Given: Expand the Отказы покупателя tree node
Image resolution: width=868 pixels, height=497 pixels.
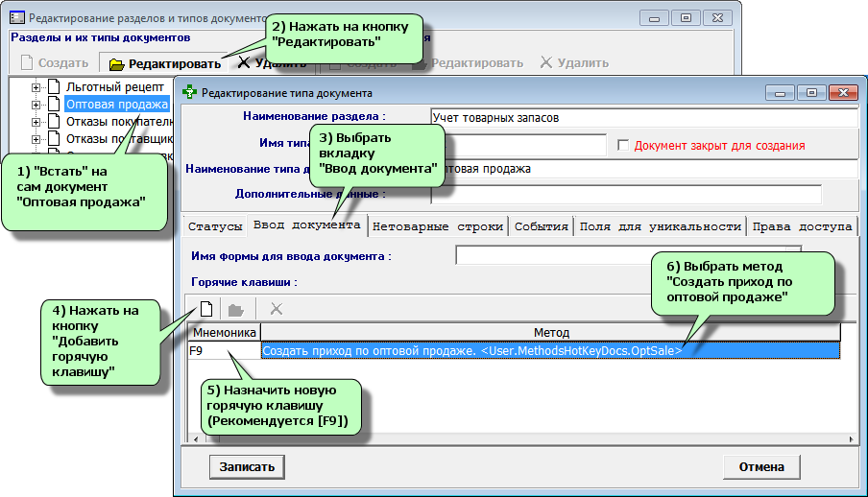Looking at the screenshot, I should tap(36, 122).
